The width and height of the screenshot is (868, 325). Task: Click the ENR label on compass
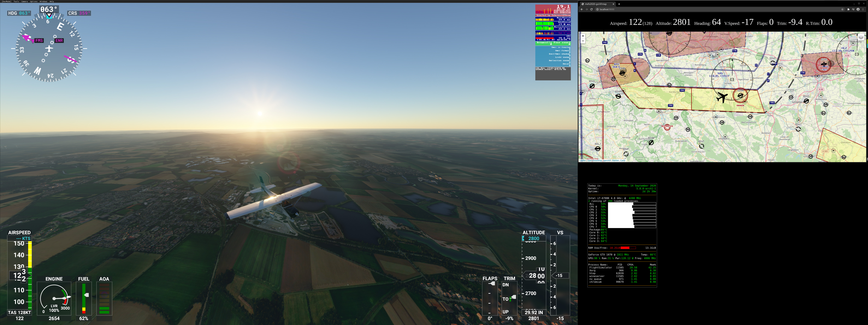coord(59,40)
